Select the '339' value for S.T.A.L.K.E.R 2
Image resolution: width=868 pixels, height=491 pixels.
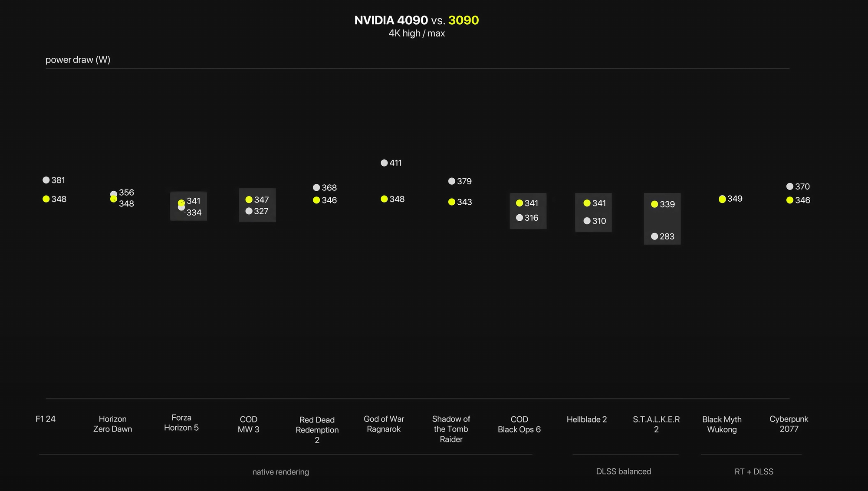667,204
